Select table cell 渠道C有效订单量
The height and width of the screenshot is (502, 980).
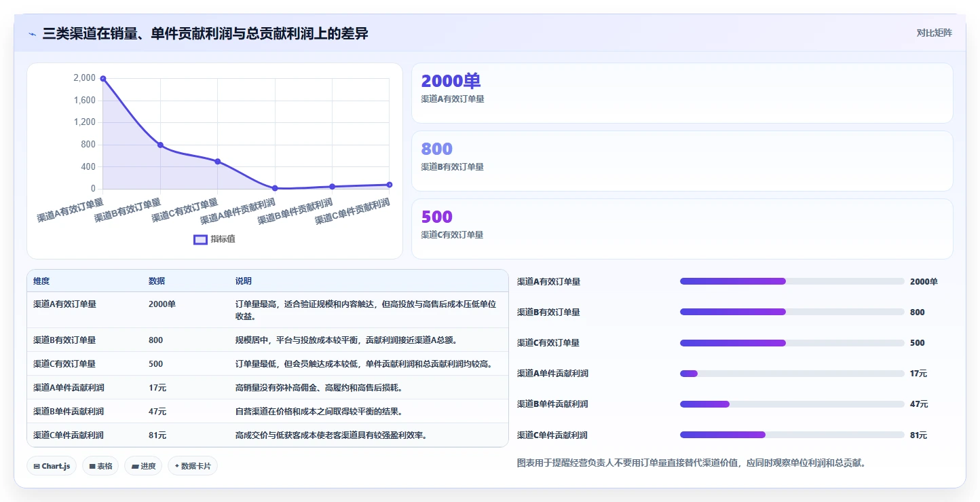64,364
